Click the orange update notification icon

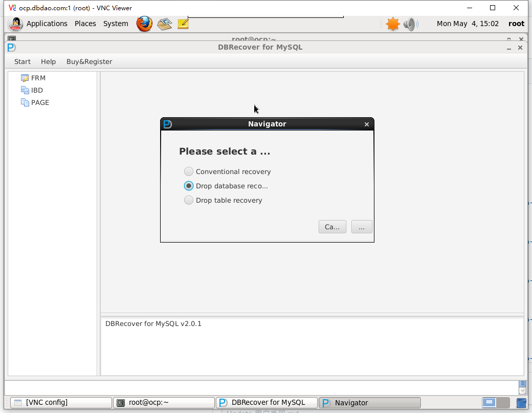(392, 24)
